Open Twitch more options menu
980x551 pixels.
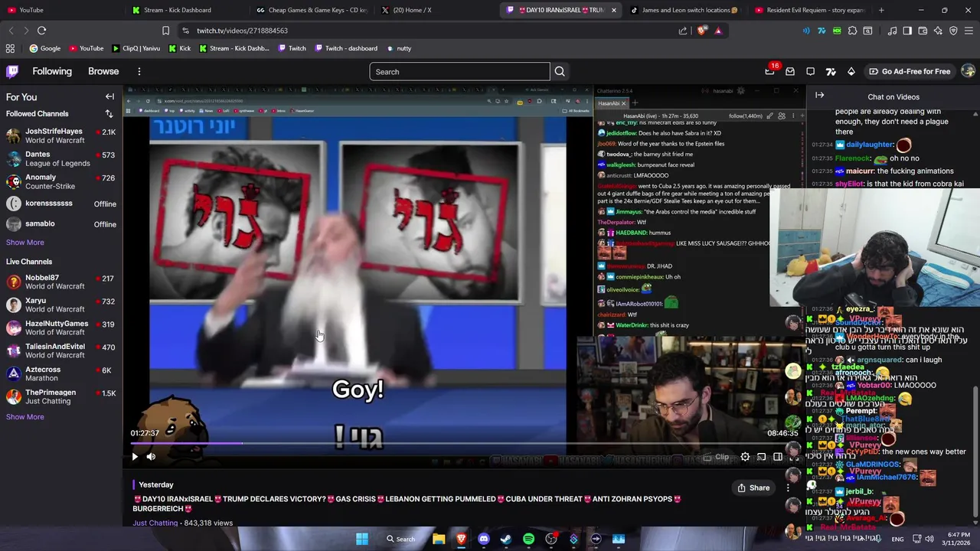pyautogui.click(x=139, y=71)
